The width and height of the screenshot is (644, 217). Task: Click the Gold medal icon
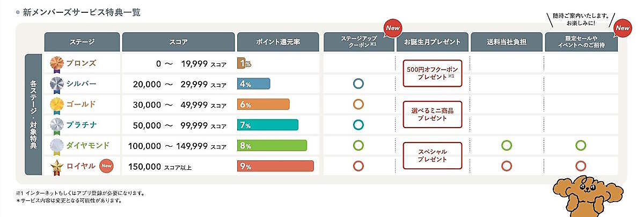(56, 104)
